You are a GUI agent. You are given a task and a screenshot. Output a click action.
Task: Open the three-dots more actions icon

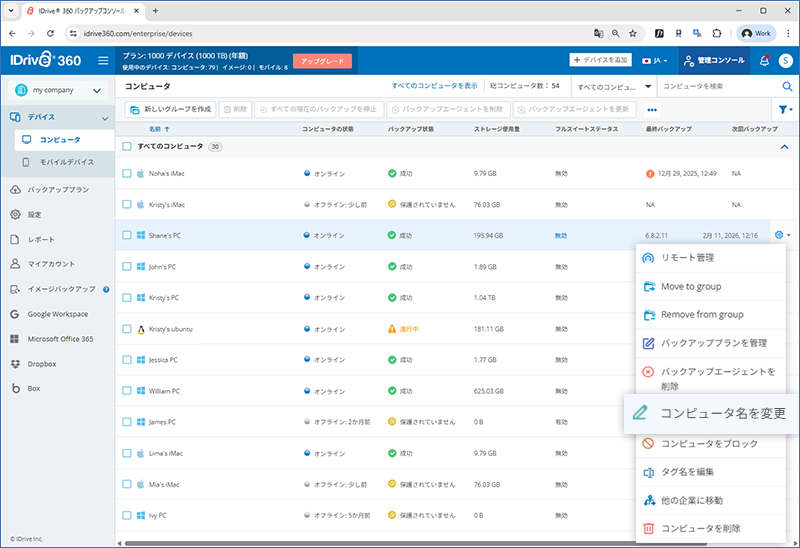pyautogui.click(x=652, y=109)
